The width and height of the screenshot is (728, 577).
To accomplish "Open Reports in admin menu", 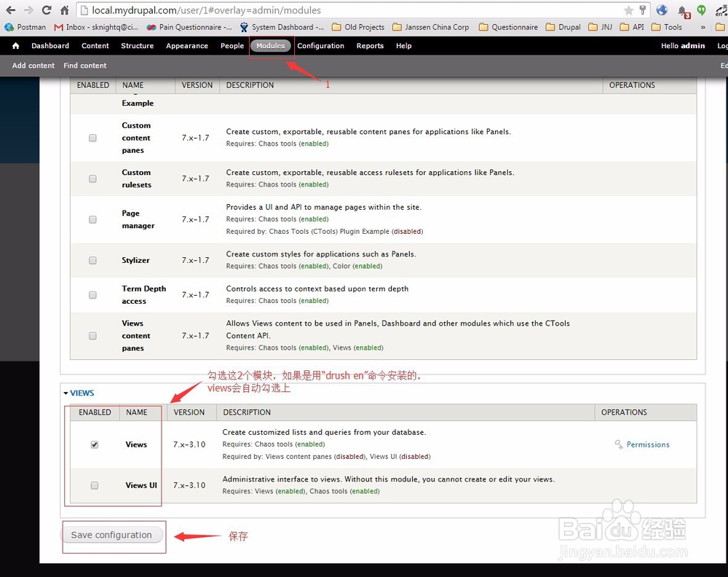I will 370,45.
